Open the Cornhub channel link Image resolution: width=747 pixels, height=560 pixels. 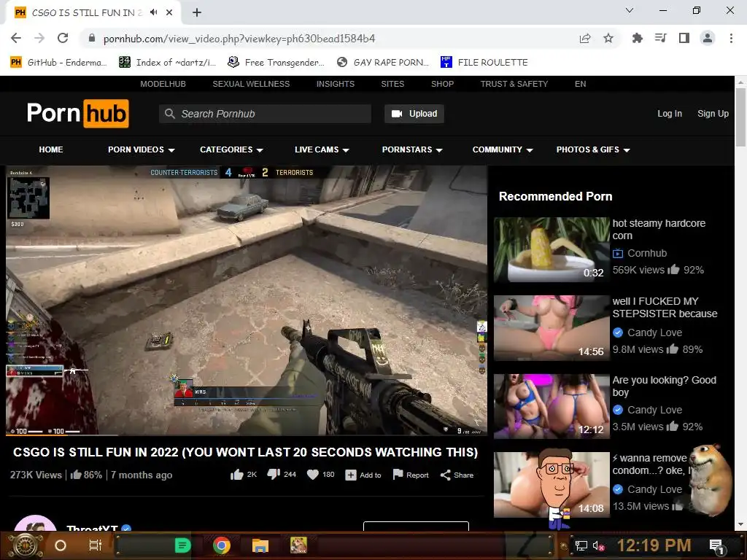point(647,253)
